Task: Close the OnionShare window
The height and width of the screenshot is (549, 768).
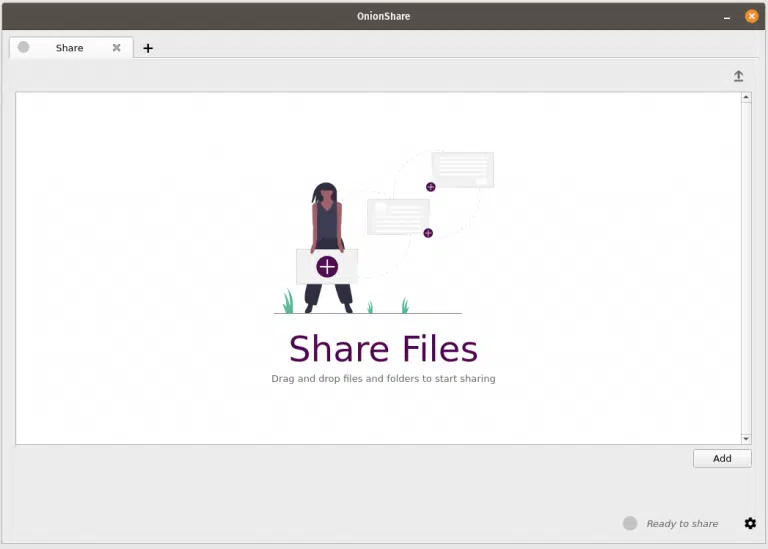Action: click(752, 16)
